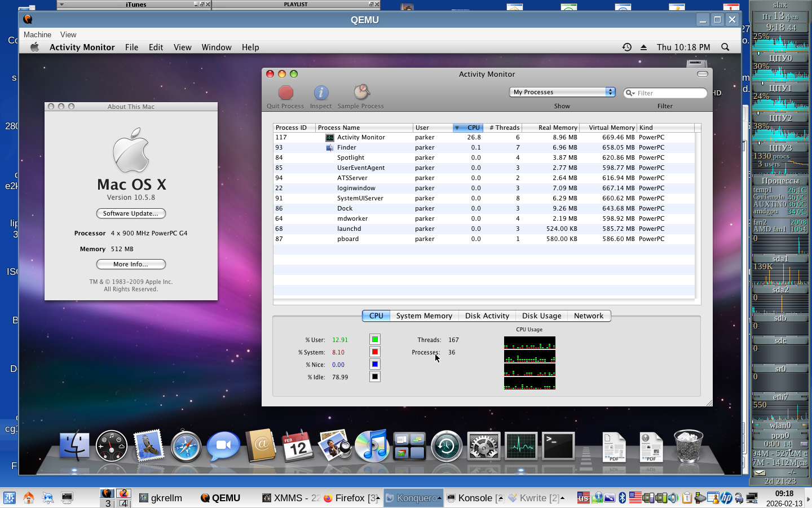The image size is (812, 508).
Task: Click the eject icon in Mac menu bar
Action: [643, 47]
